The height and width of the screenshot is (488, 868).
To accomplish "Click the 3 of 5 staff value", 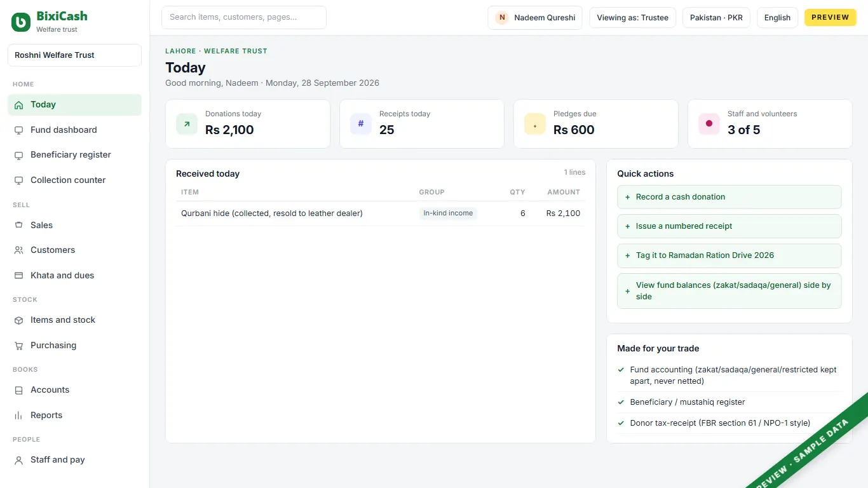I will [x=743, y=130].
